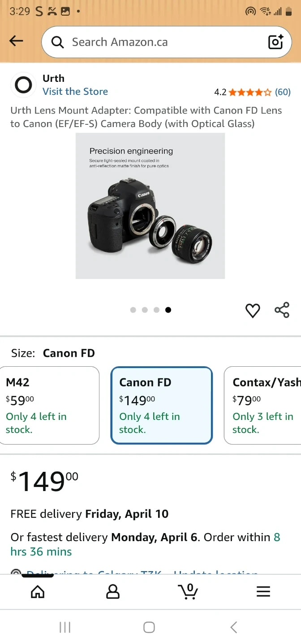
Task: Open the shopping cart
Action: pyautogui.click(x=188, y=592)
